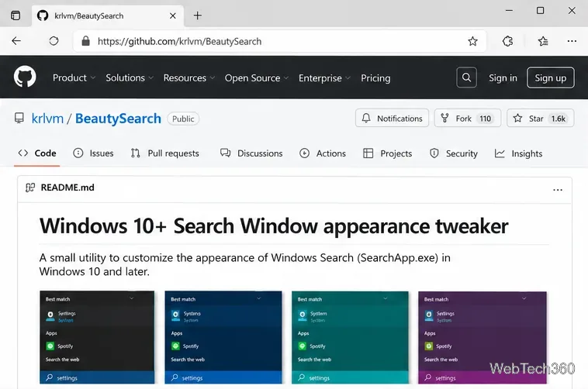The height and width of the screenshot is (389, 588).
Task: Click the fork count 110
Action: click(x=485, y=119)
